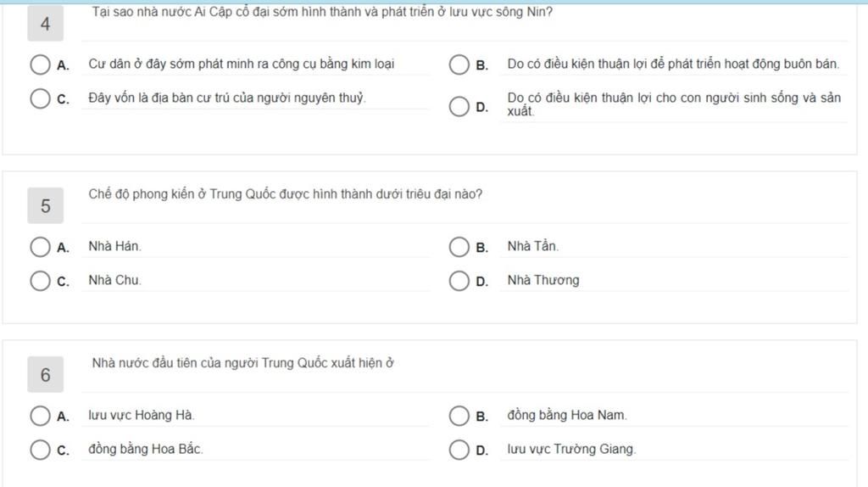868x487 pixels.
Task: Select 'Nhà Tần' radio button
Action: point(459,247)
